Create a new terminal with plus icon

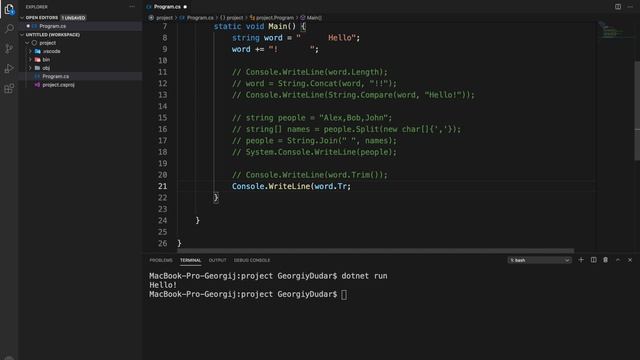[581, 260]
